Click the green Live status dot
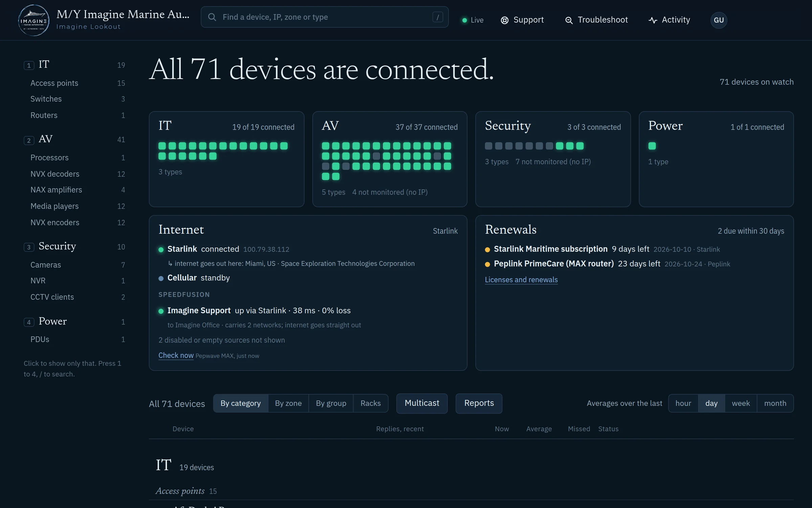 465,20
